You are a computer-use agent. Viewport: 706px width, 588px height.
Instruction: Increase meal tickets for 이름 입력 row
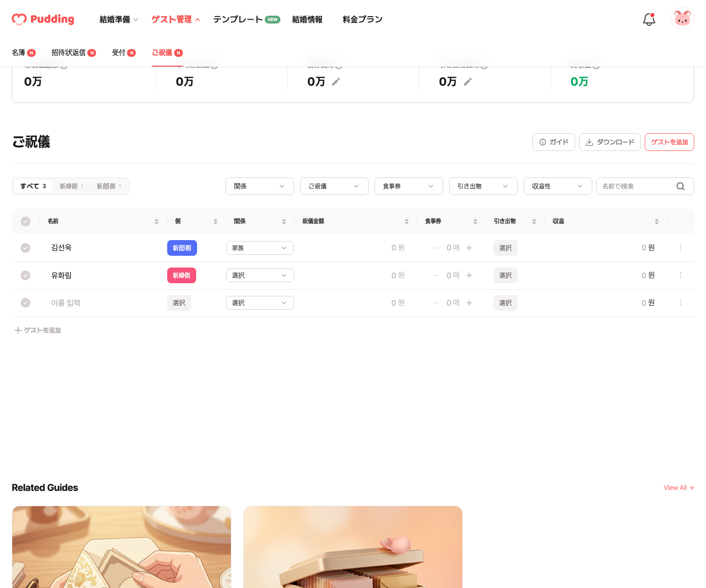469,303
